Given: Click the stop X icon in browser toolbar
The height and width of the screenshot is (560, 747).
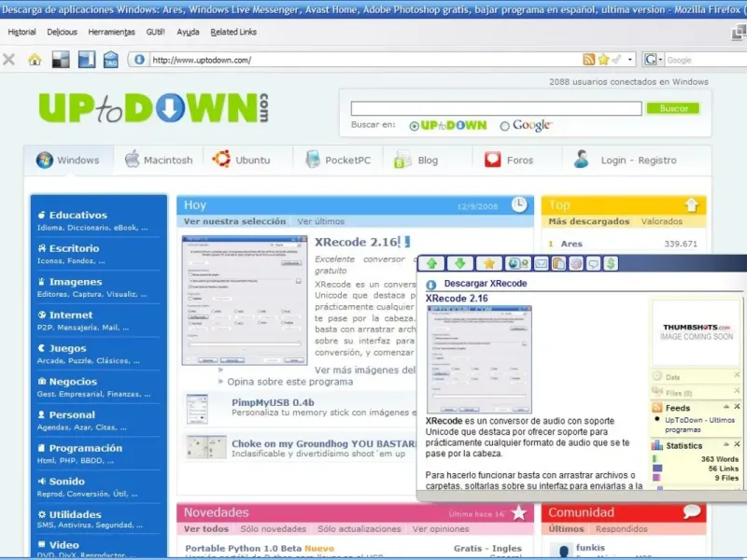Looking at the screenshot, I should click(x=8, y=60).
